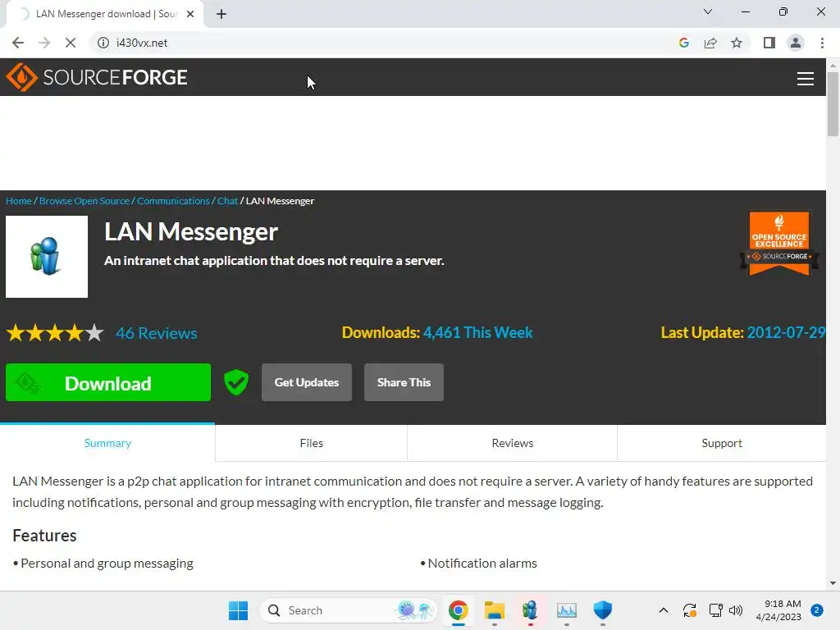Close the LAN Messenger download tab

(x=190, y=14)
